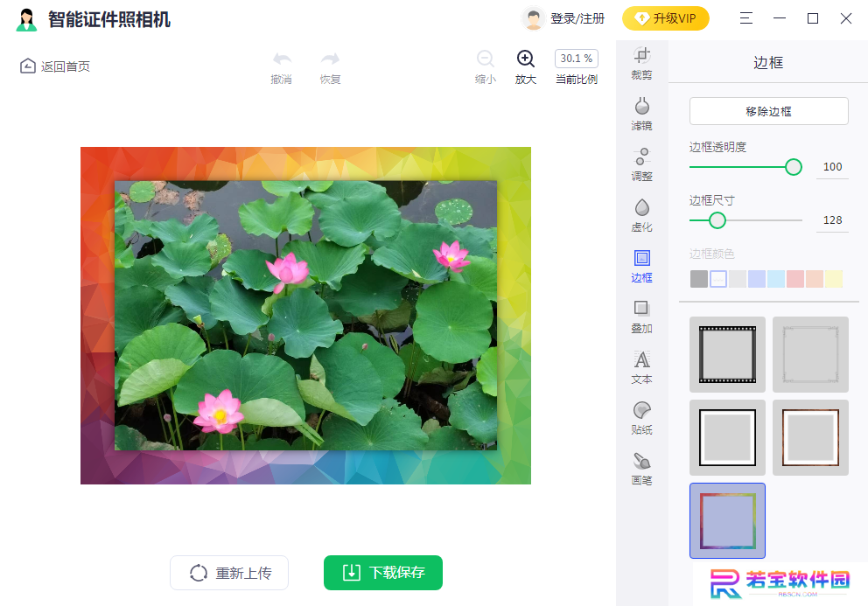Click the 升级VIP button
Image resolution: width=868 pixels, height=606 pixels.
pyautogui.click(x=665, y=18)
